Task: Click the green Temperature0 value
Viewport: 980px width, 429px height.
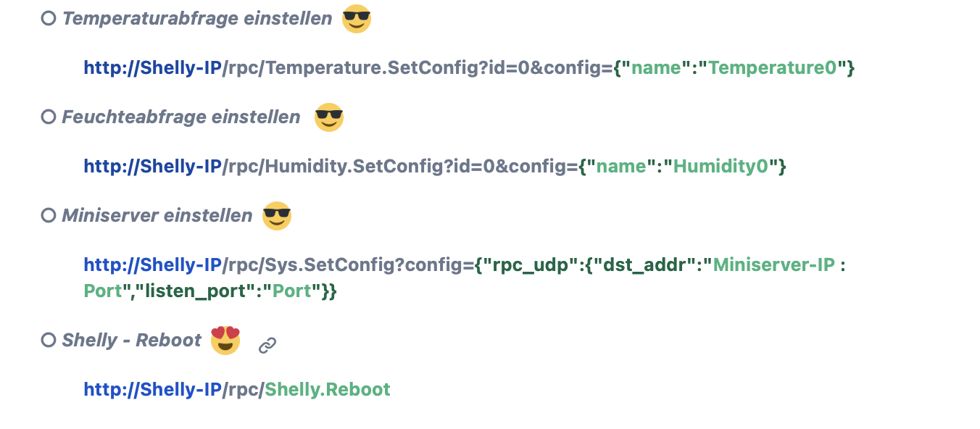Action: 773,68
